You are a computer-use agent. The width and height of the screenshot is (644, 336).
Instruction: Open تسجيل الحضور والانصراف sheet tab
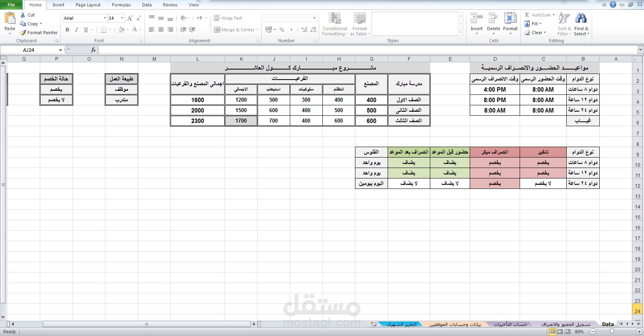pyautogui.click(x=566, y=324)
